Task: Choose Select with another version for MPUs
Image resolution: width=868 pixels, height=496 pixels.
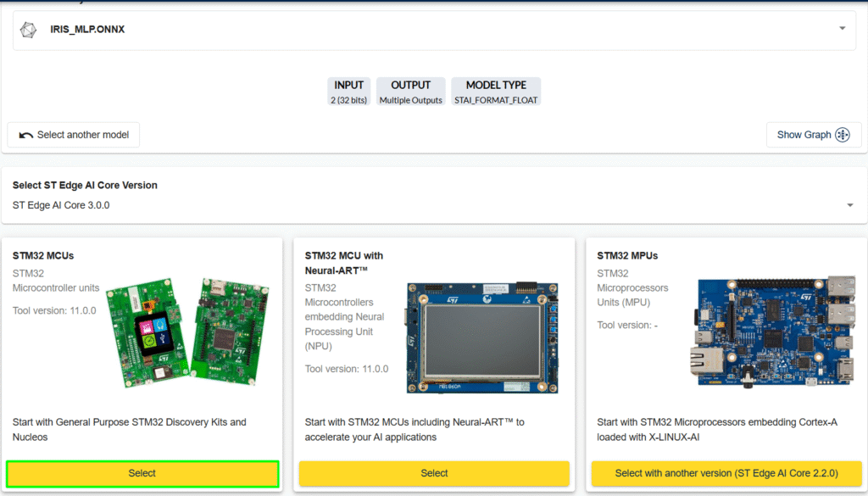Action: pos(726,473)
